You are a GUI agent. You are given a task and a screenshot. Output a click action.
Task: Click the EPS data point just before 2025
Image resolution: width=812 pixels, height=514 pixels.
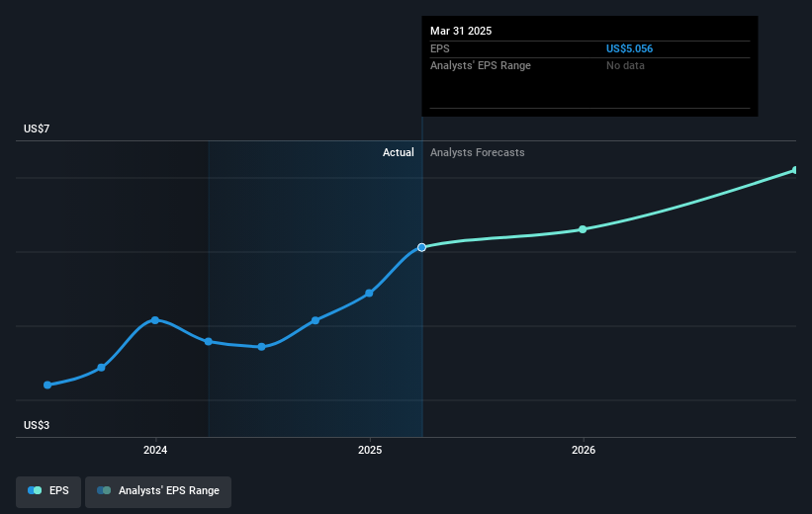tap(369, 294)
